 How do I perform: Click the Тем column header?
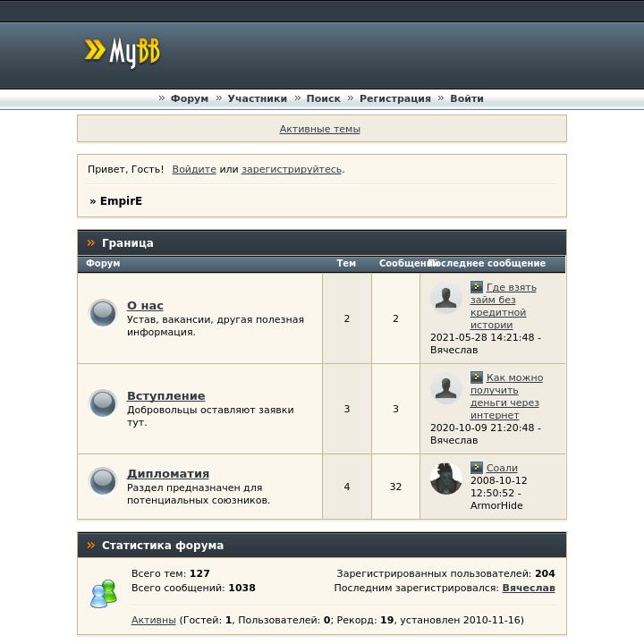tap(346, 263)
